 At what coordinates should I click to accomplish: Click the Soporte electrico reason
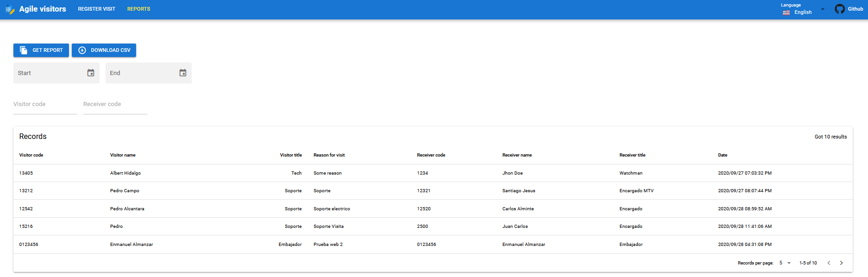pos(332,209)
